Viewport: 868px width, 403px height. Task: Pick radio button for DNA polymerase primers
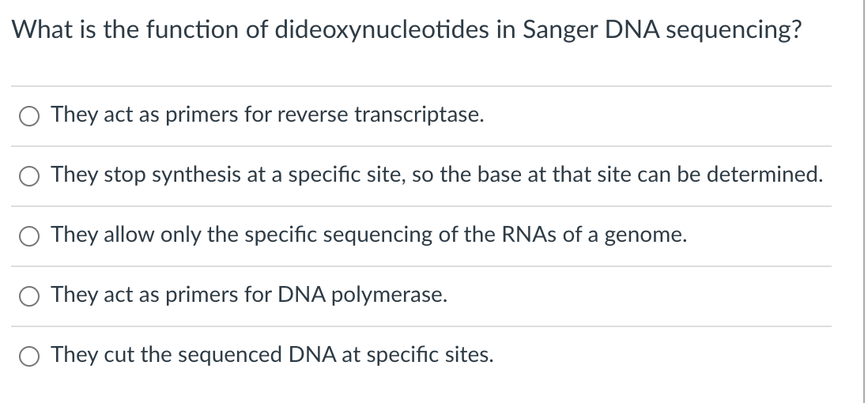28,296
